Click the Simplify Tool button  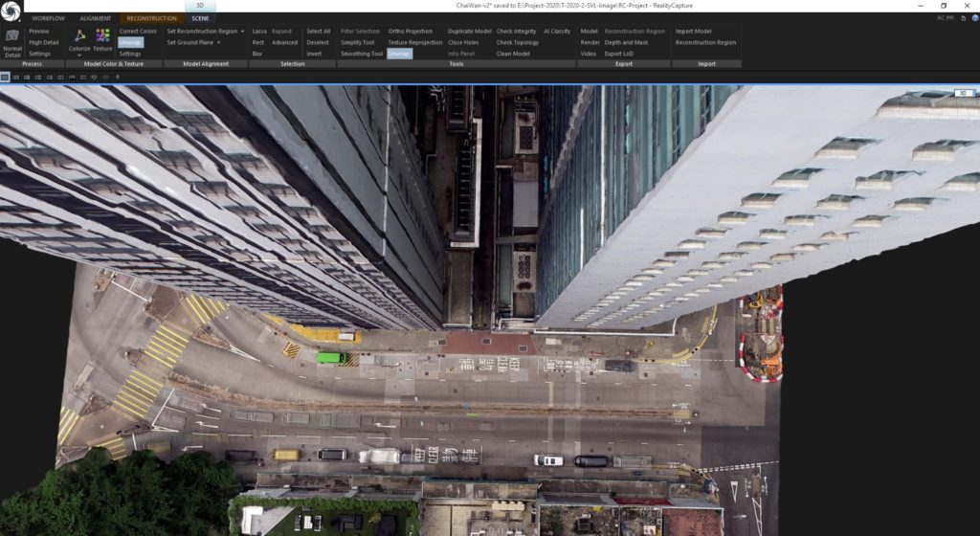click(358, 42)
